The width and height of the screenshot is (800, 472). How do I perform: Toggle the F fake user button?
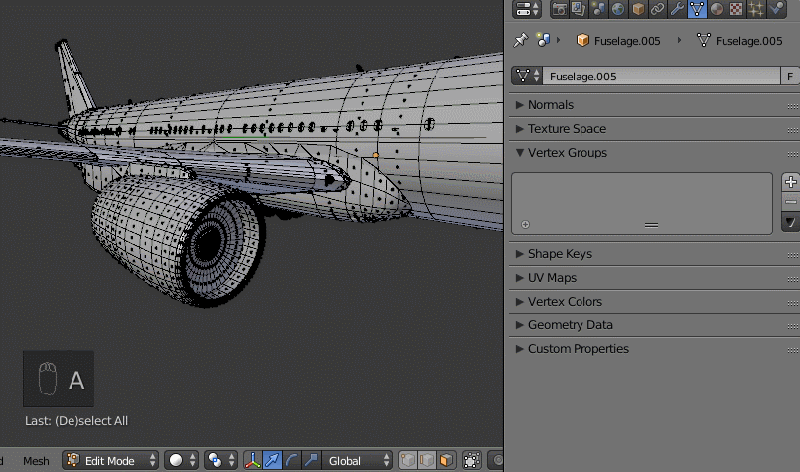[790, 76]
